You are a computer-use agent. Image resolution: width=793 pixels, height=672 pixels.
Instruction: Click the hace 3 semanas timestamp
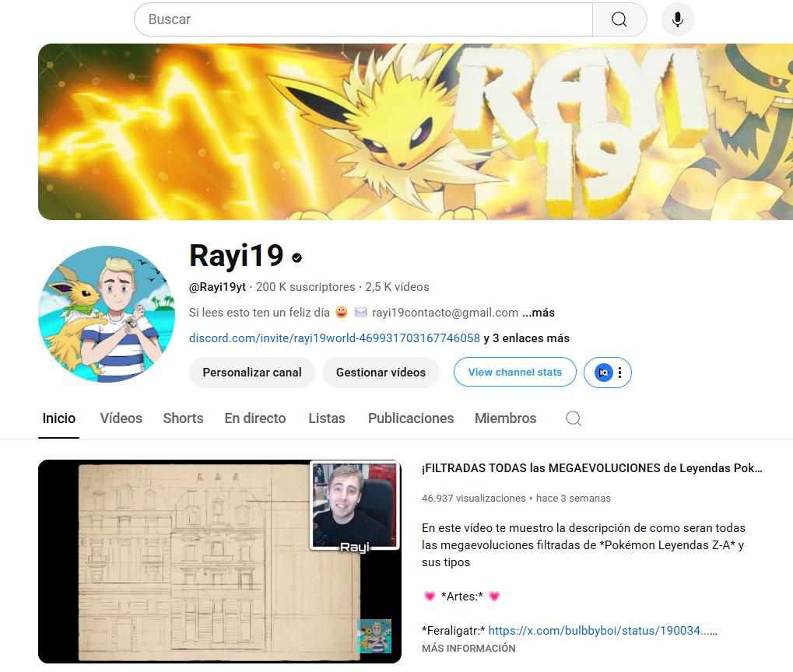573,498
